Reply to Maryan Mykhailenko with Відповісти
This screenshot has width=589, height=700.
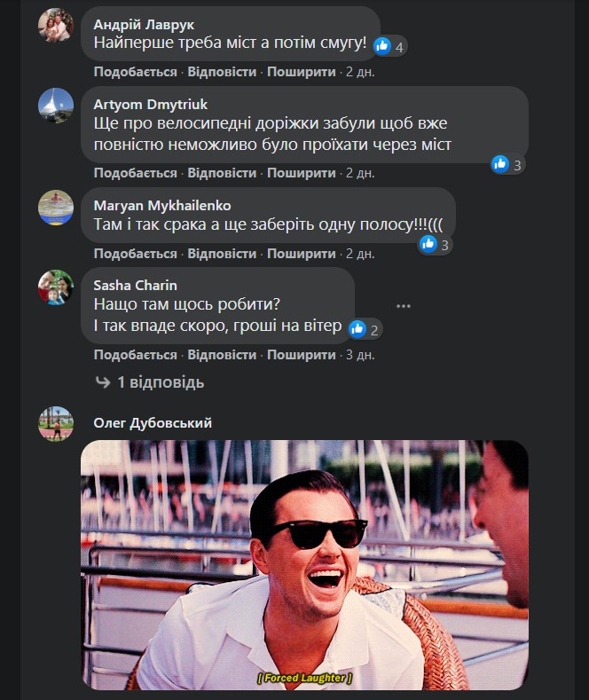[222, 254]
